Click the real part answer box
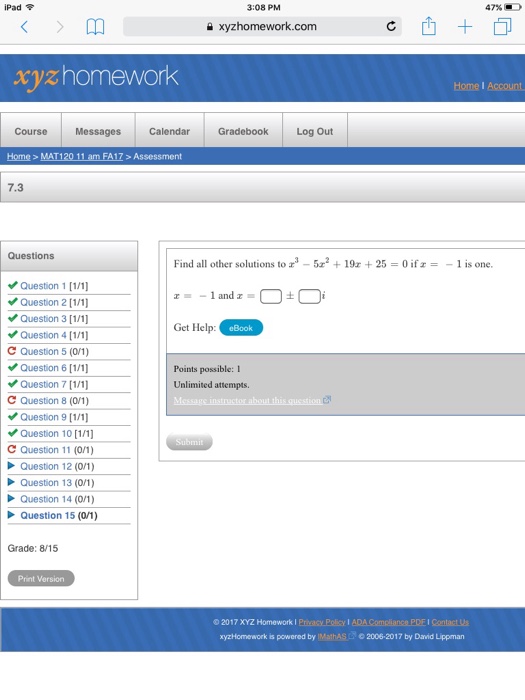Viewport: 525px width, 700px height. coord(271,296)
